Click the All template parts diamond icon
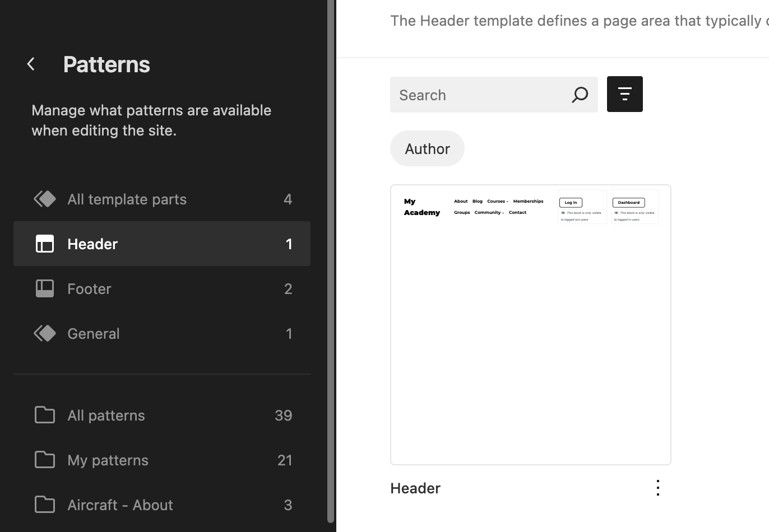Image resolution: width=769 pixels, height=532 pixels. 45,199
